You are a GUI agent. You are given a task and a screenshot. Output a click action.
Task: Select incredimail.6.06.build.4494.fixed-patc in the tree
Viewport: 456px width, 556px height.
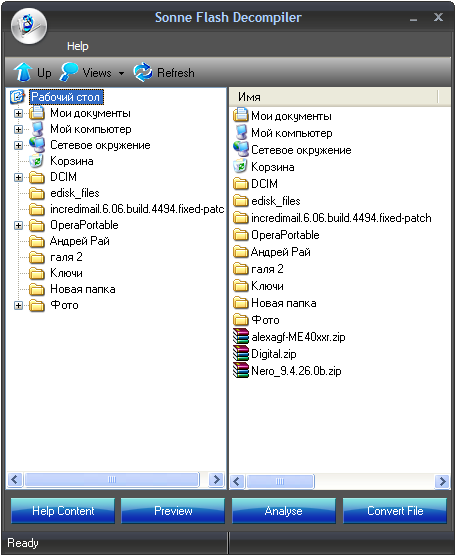(137, 209)
